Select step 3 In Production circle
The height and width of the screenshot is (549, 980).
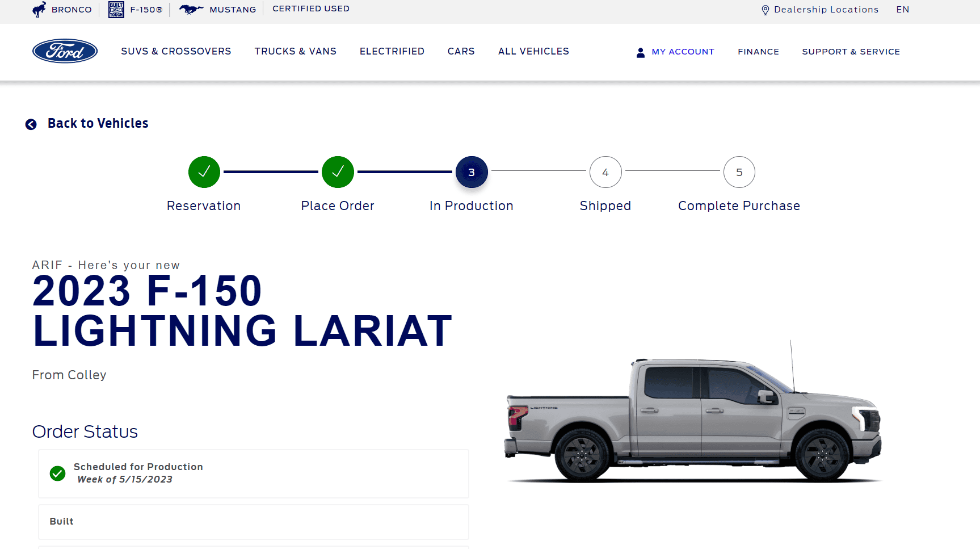[x=472, y=172]
